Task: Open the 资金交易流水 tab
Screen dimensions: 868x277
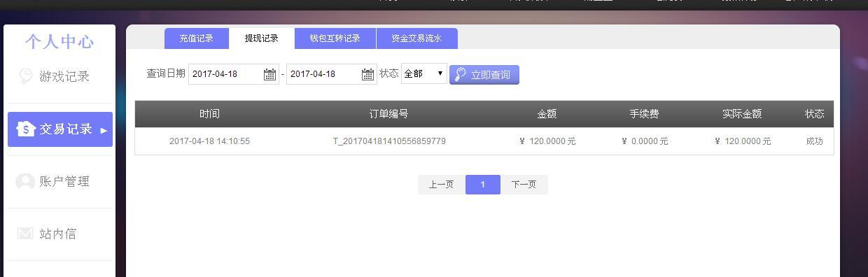Action: click(x=417, y=38)
